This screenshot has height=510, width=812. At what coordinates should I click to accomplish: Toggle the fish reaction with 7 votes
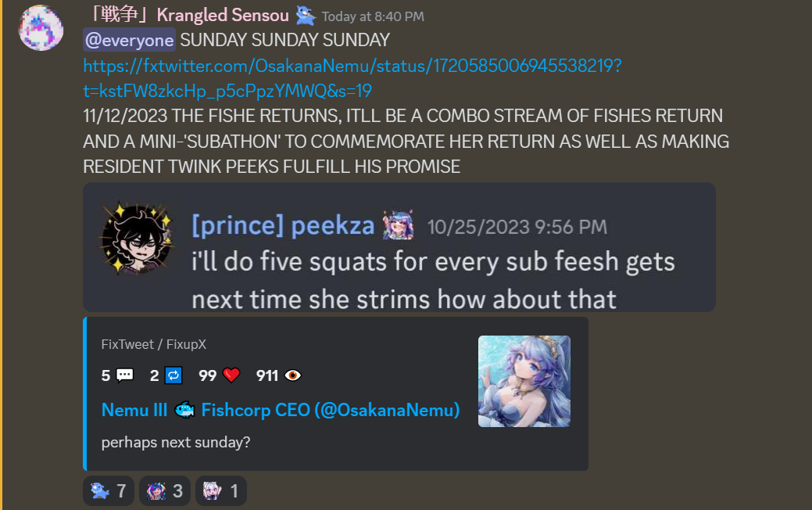[x=108, y=490]
